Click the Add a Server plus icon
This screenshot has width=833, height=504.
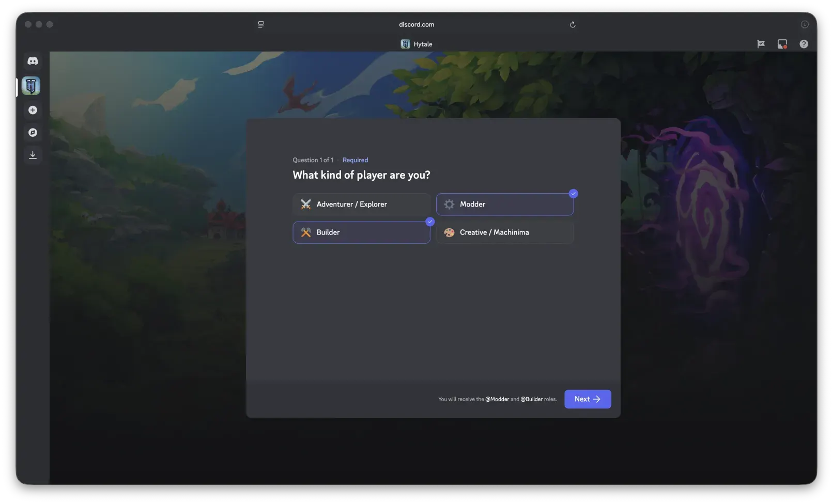(x=33, y=110)
